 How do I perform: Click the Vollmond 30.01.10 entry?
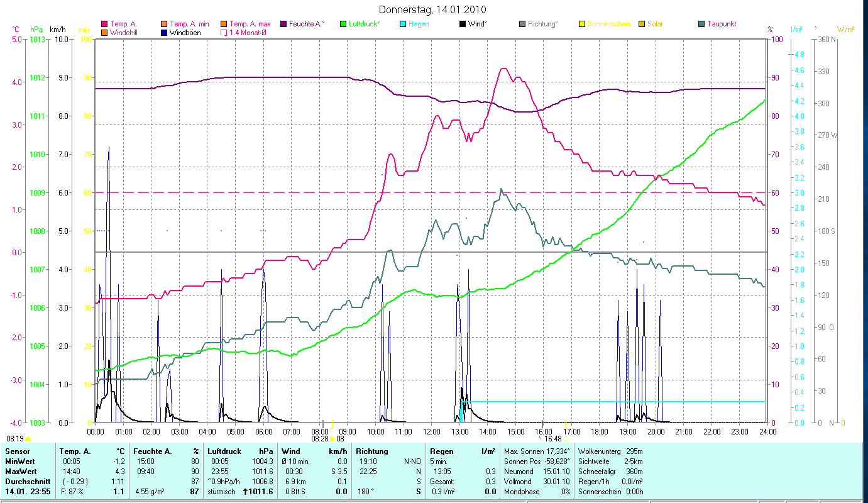[x=536, y=482]
